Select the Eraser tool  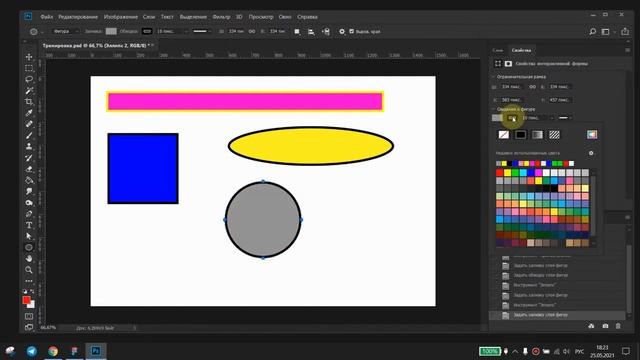coord(29,169)
